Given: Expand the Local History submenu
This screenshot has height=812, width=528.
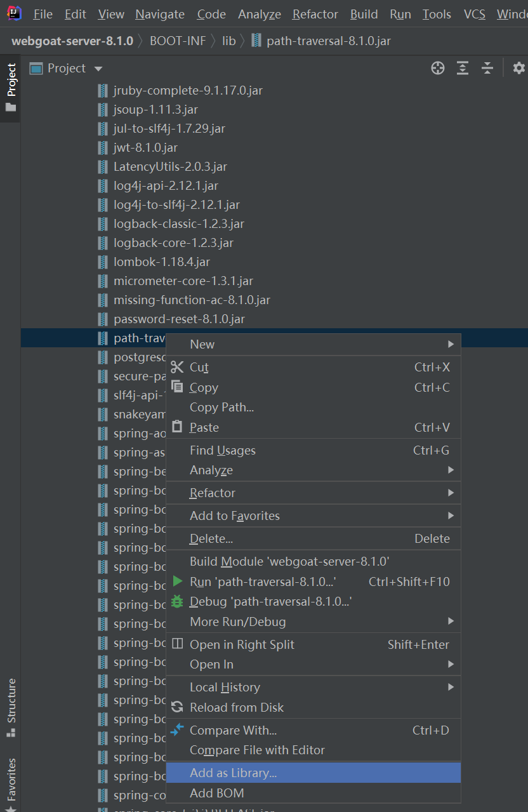Looking at the screenshot, I should pyautogui.click(x=313, y=687).
